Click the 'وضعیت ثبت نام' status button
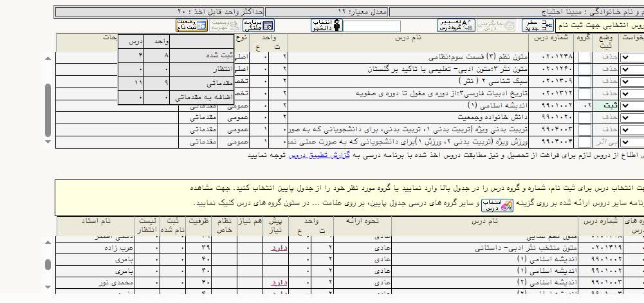This screenshot has width=644, height=303. point(191,26)
